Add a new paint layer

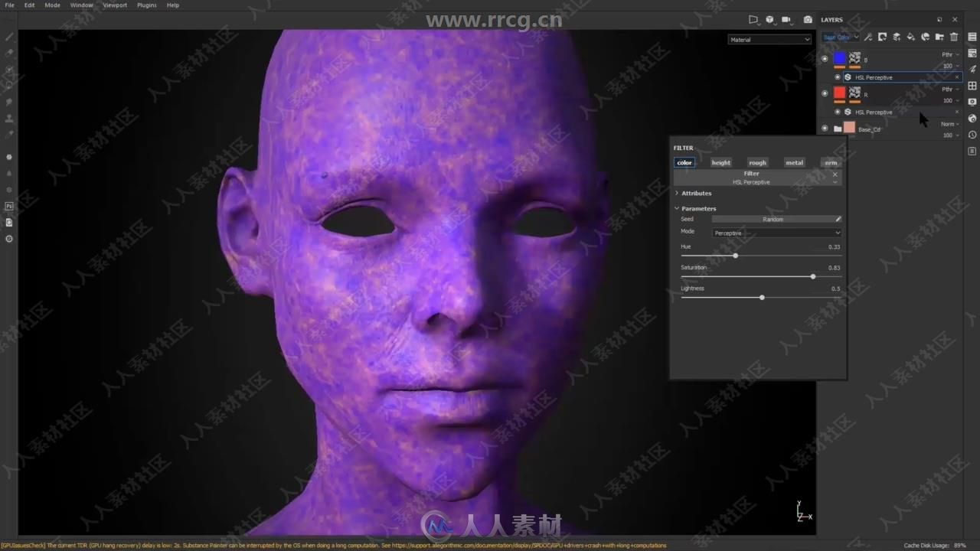coord(897,37)
